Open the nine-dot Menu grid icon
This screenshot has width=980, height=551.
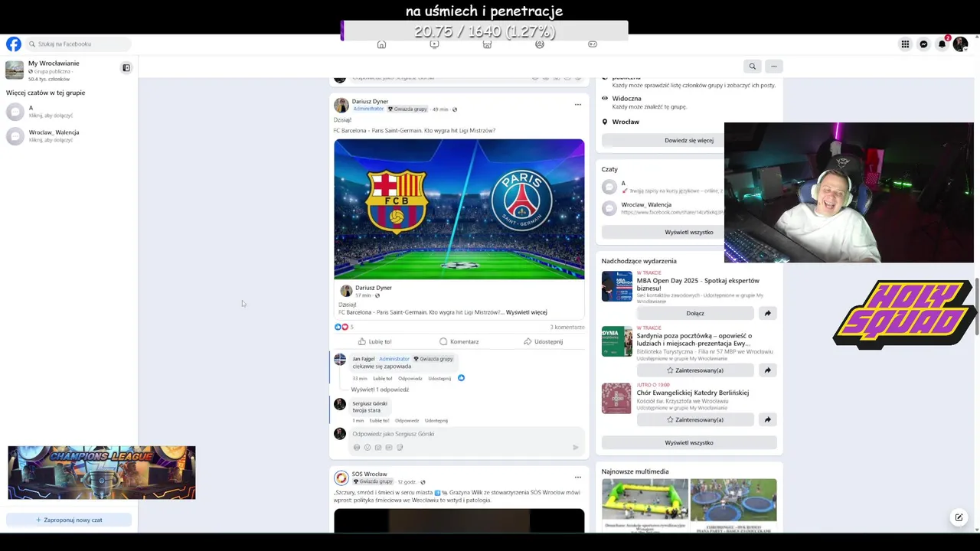905,44
